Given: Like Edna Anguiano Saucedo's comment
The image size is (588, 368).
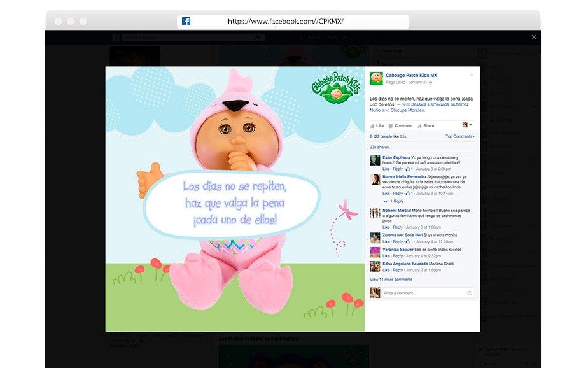Looking at the screenshot, I should [x=386, y=271].
